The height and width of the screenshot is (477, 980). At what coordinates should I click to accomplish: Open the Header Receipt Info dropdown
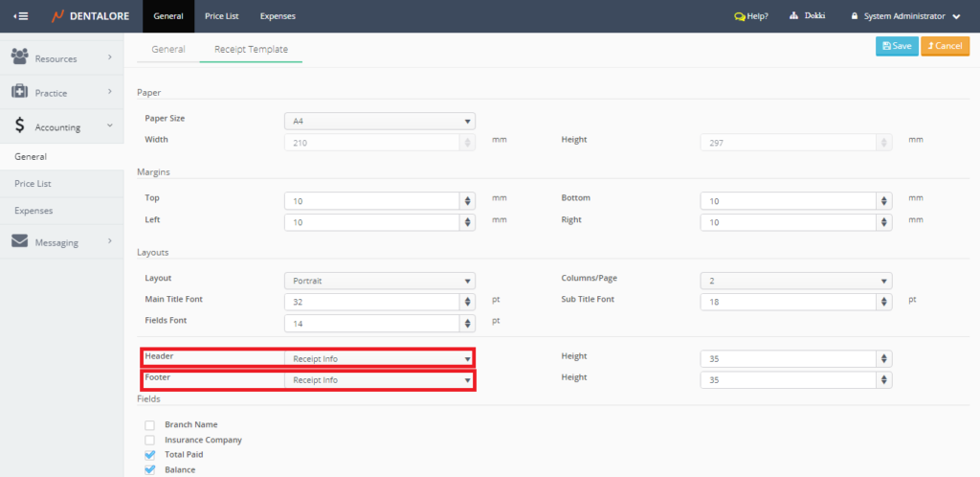[x=379, y=358]
